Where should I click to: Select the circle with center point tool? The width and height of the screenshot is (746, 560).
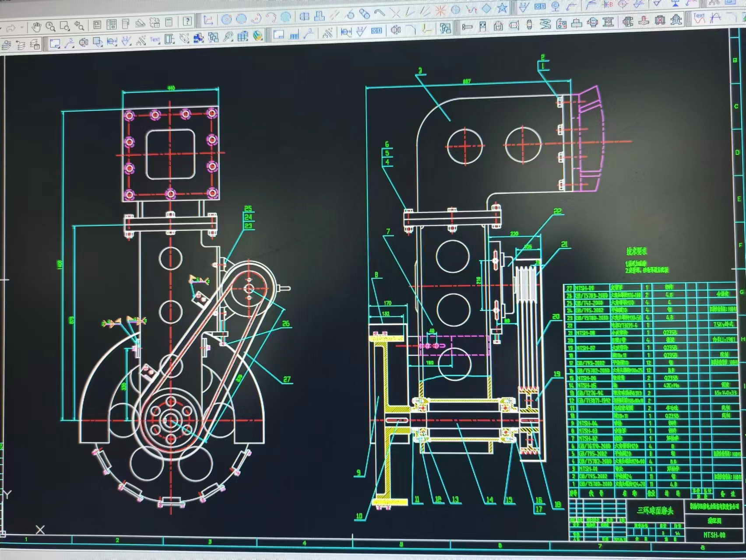click(226, 19)
